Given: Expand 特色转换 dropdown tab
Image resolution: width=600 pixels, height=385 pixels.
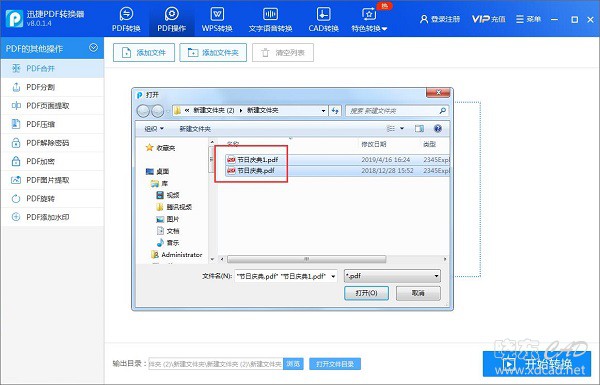Looking at the screenshot, I should [369, 19].
